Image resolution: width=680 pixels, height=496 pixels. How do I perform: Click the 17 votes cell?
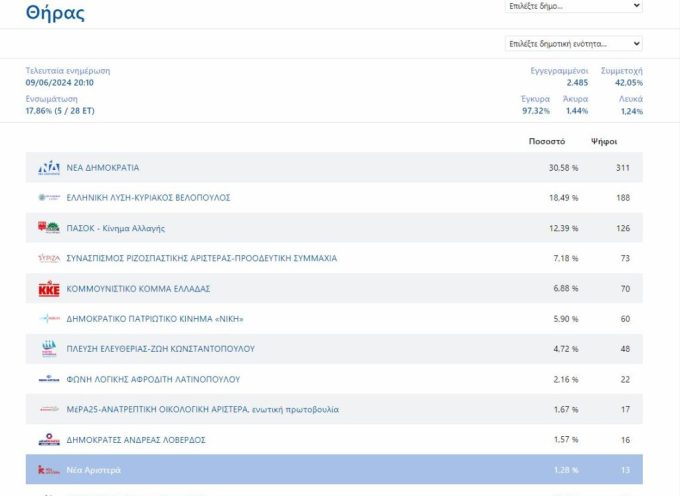[625, 409]
